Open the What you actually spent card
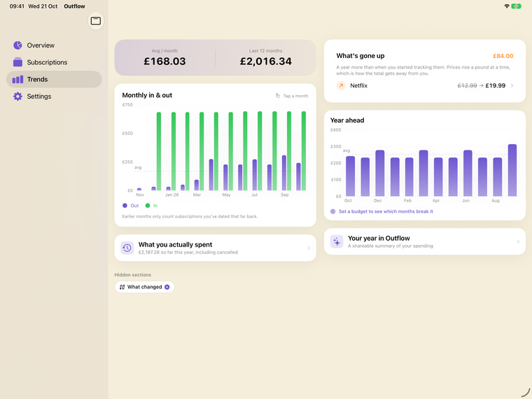Viewport: 532px width, 399px height. 216,248
